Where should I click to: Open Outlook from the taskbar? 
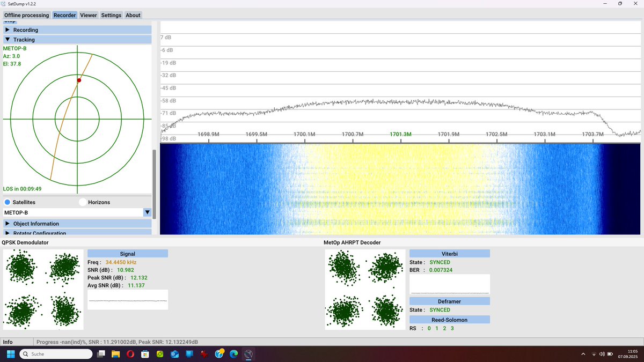point(174,354)
